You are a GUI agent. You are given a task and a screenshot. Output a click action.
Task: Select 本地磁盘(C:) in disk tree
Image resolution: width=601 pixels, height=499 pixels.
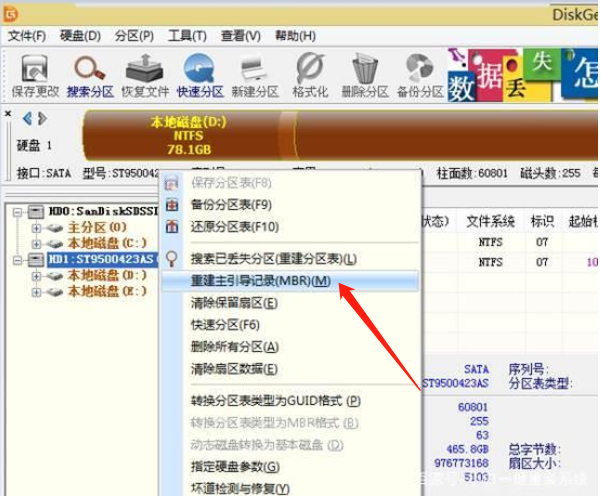click(x=107, y=243)
